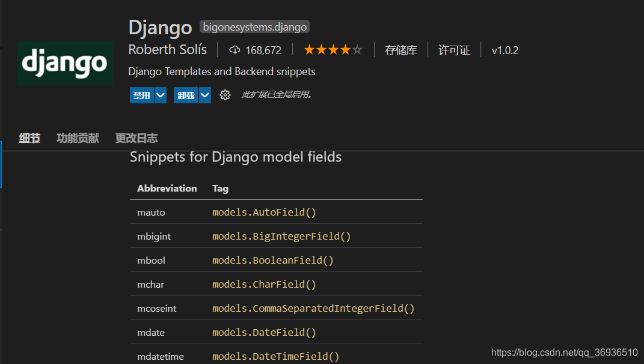Click the Abbreviation column header
The image size is (644, 364).
click(167, 189)
